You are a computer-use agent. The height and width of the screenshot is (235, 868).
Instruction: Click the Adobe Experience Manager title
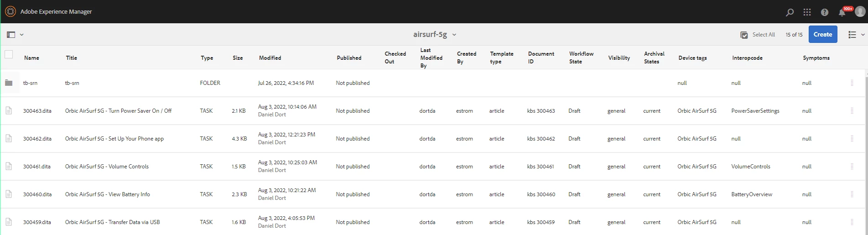click(x=56, y=11)
